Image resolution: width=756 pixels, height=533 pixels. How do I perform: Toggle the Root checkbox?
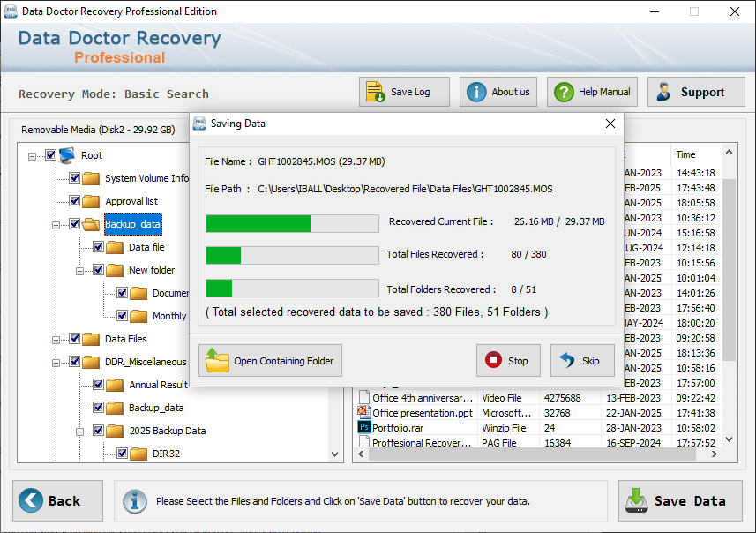[x=50, y=154]
